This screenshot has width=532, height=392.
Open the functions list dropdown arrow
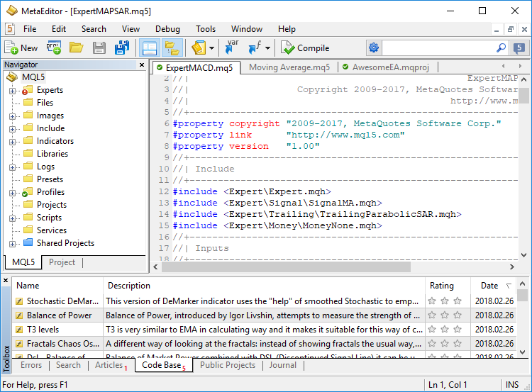(267, 48)
